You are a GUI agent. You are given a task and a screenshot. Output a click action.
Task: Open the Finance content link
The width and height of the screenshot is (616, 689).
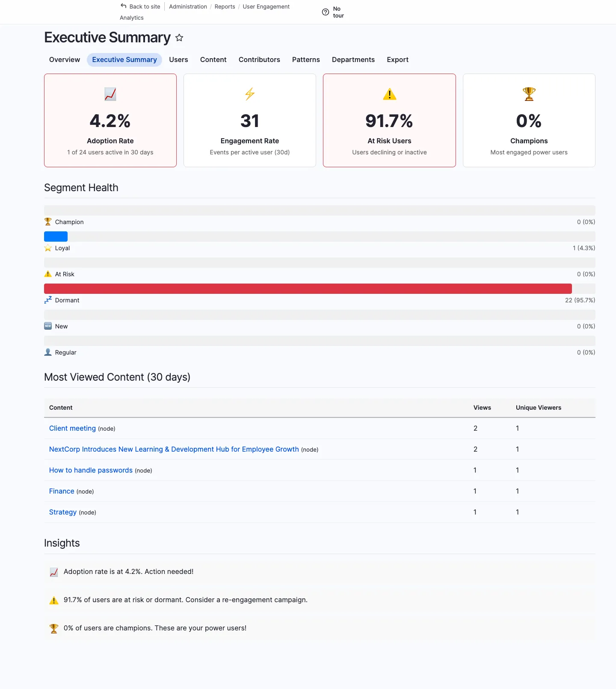point(62,491)
